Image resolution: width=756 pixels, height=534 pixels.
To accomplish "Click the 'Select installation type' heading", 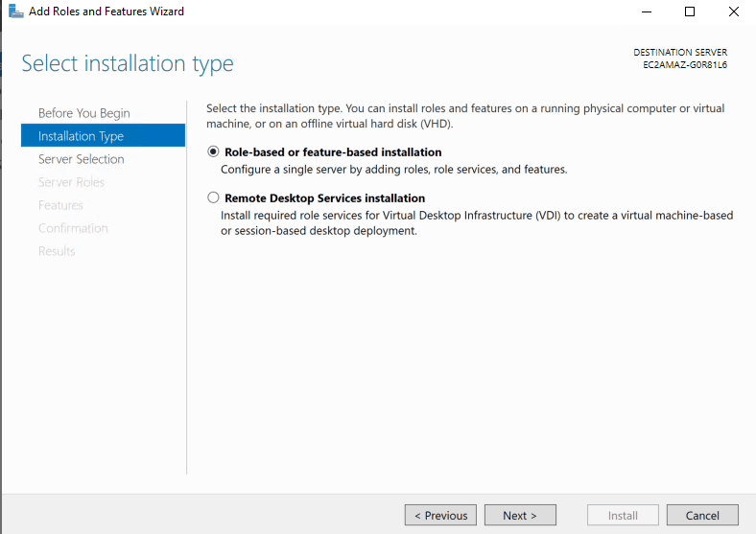I will 128,63.
